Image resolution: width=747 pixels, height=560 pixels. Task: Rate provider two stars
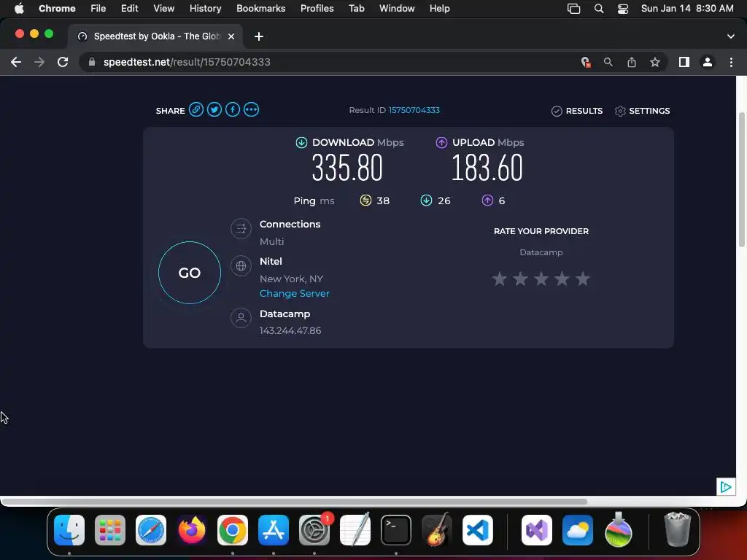[x=520, y=279]
